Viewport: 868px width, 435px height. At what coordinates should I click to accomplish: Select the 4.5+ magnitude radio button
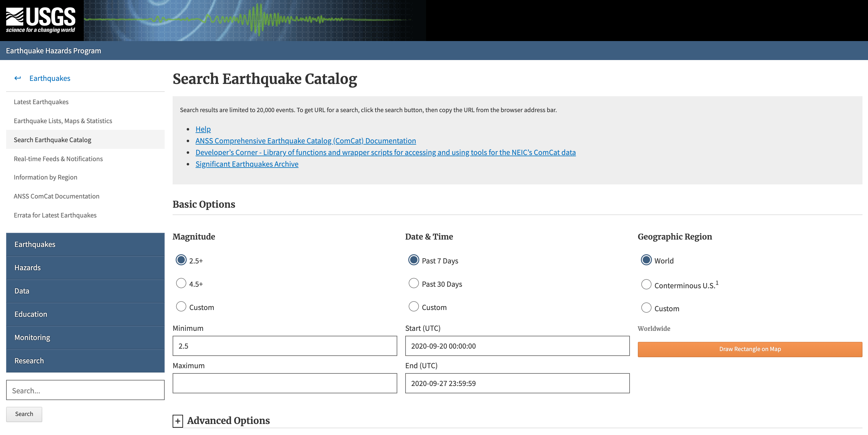[181, 283]
